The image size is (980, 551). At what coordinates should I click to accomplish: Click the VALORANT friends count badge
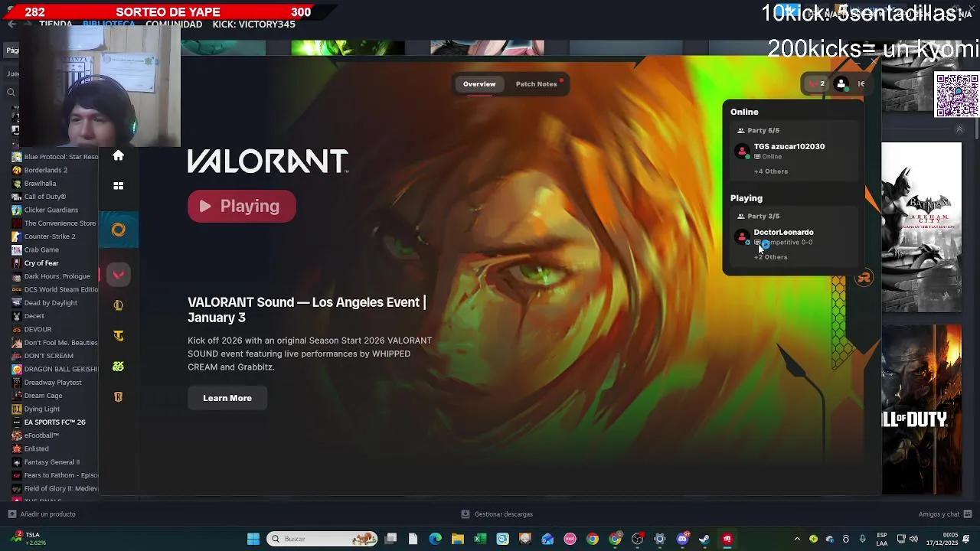[x=817, y=84]
